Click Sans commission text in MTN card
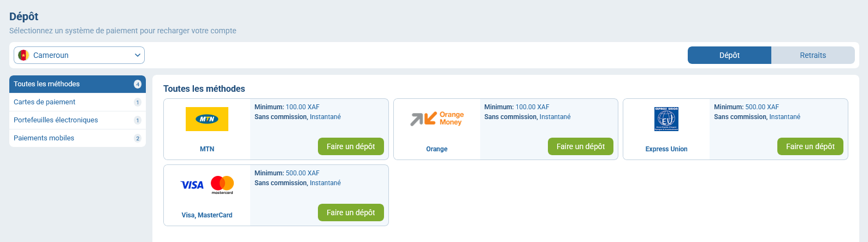The image size is (868, 242). [281, 117]
